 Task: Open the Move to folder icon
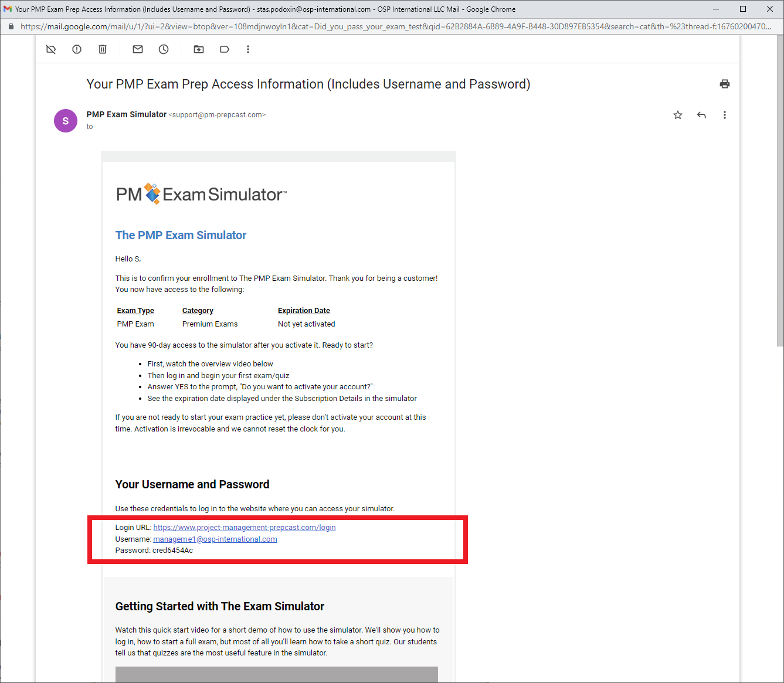199,49
